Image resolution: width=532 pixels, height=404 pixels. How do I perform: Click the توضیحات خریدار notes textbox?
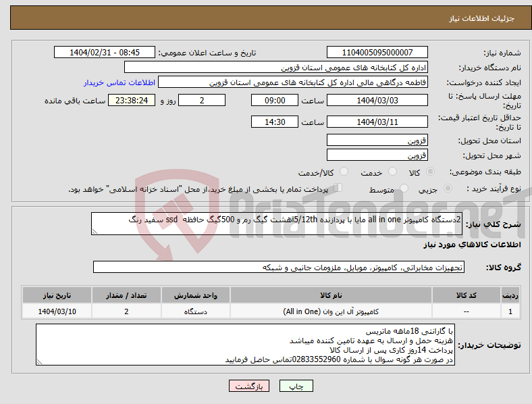(x=245, y=345)
